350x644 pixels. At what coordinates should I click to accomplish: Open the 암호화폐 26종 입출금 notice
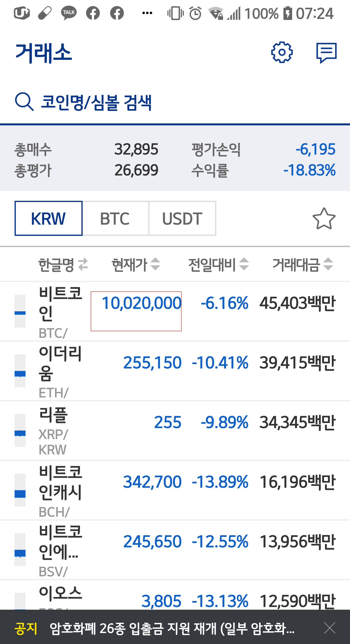pyautogui.click(x=172, y=628)
